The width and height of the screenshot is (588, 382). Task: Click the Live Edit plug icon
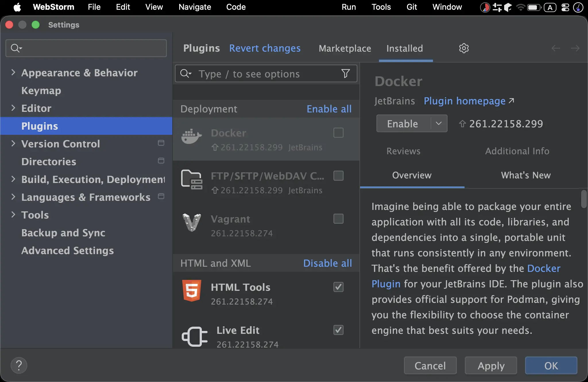coord(195,336)
